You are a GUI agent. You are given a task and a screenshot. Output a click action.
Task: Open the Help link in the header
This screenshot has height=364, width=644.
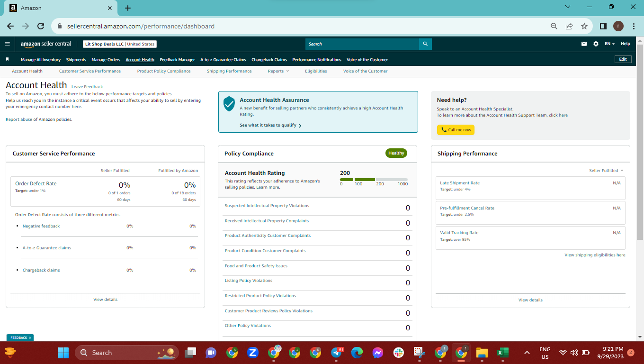[x=626, y=44]
